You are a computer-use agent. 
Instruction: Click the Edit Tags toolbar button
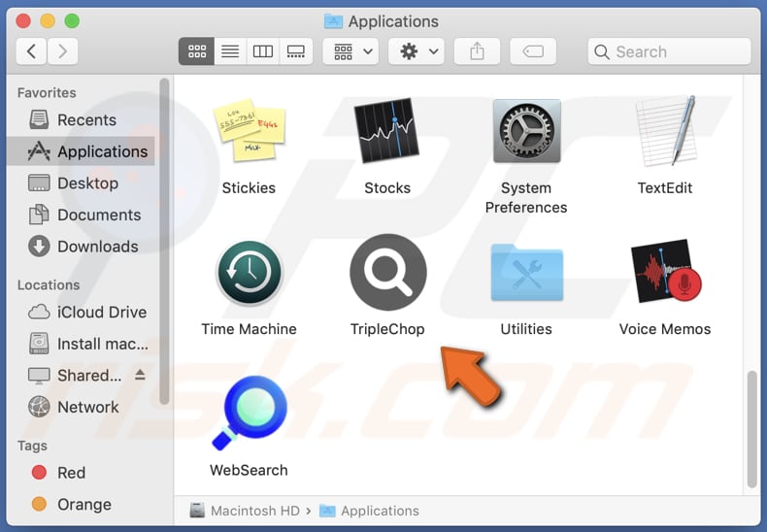pyautogui.click(x=533, y=51)
